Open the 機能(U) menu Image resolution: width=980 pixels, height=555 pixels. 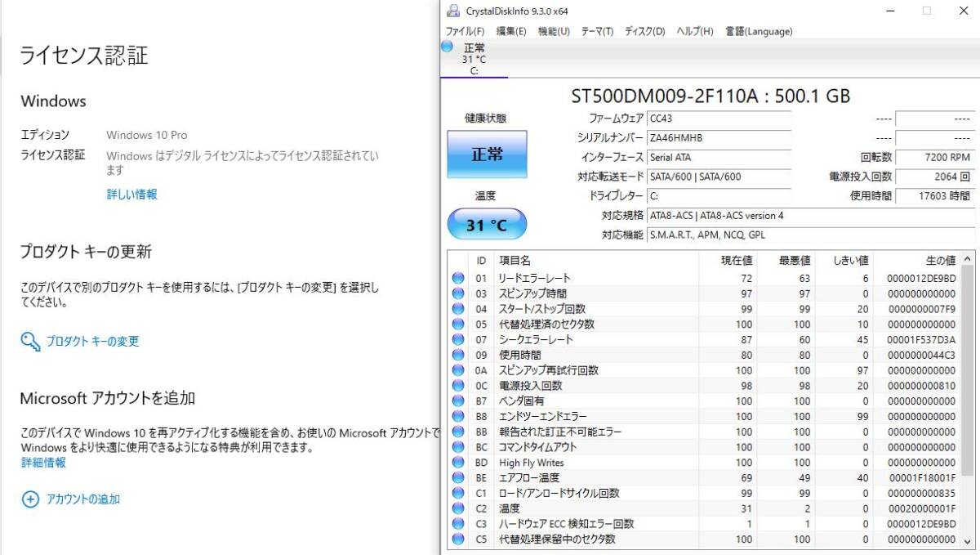[x=554, y=31]
